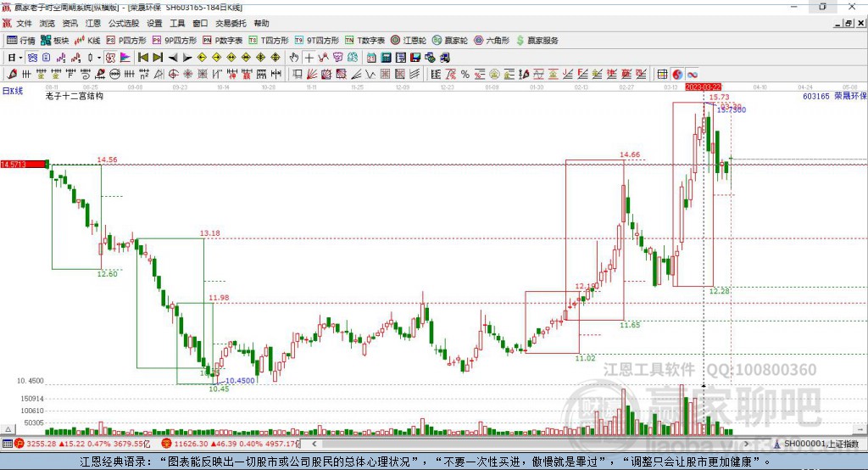
Task: Open the 9T四方形 tool
Action: (317, 41)
